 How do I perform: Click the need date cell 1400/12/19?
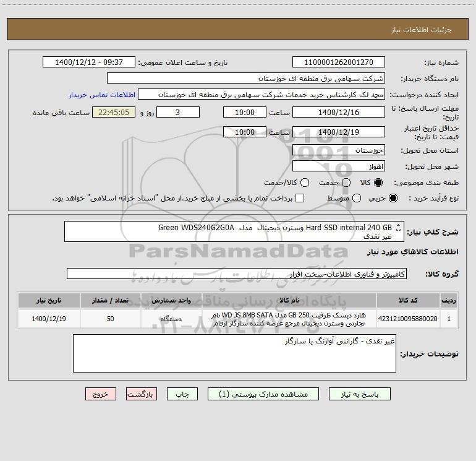pyautogui.click(x=49, y=319)
